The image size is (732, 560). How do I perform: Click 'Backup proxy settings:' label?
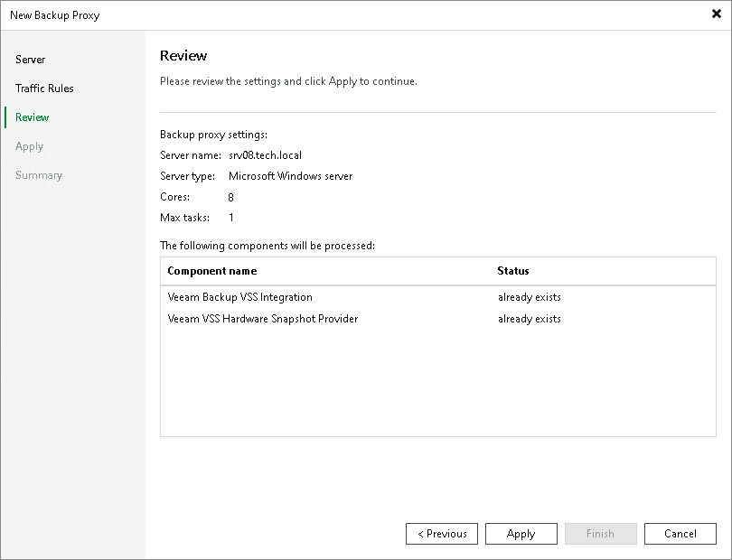[x=214, y=135]
